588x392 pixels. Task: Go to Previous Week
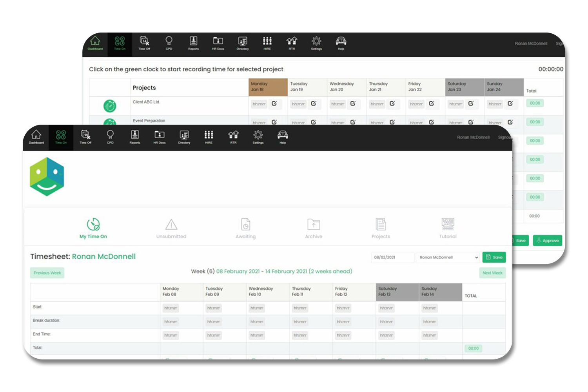pos(47,273)
